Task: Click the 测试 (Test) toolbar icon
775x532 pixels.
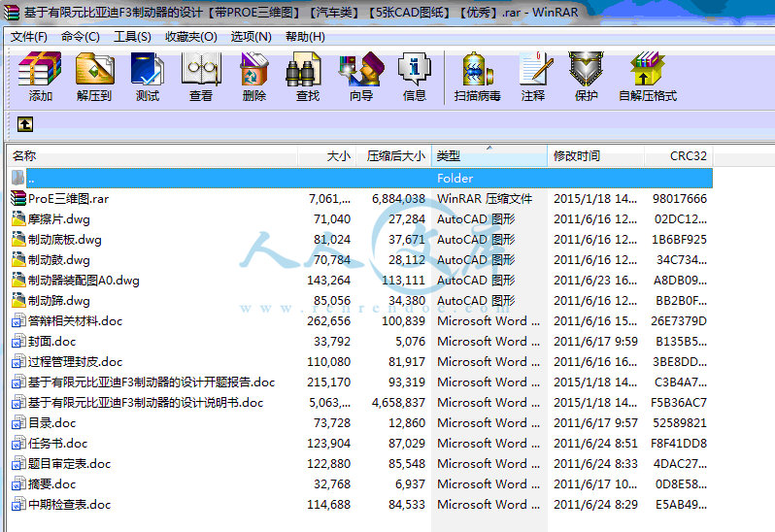Action: tap(148, 69)
